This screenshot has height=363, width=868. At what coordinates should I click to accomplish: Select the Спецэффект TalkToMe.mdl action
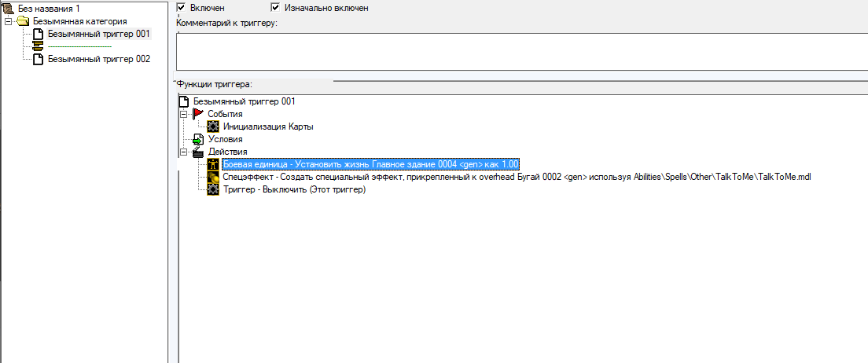[517, 177]
